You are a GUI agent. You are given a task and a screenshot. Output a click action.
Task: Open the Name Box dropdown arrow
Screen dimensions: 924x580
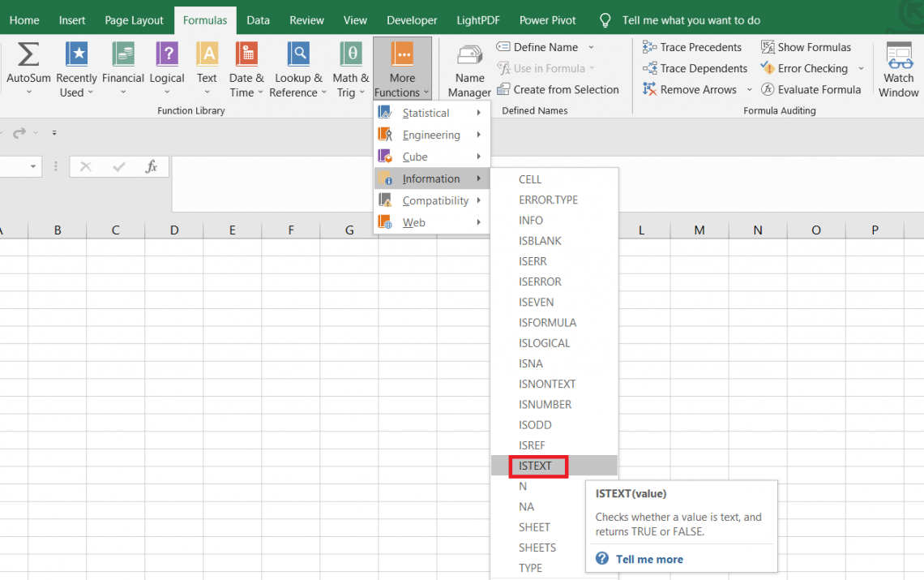tap(33, 166)
